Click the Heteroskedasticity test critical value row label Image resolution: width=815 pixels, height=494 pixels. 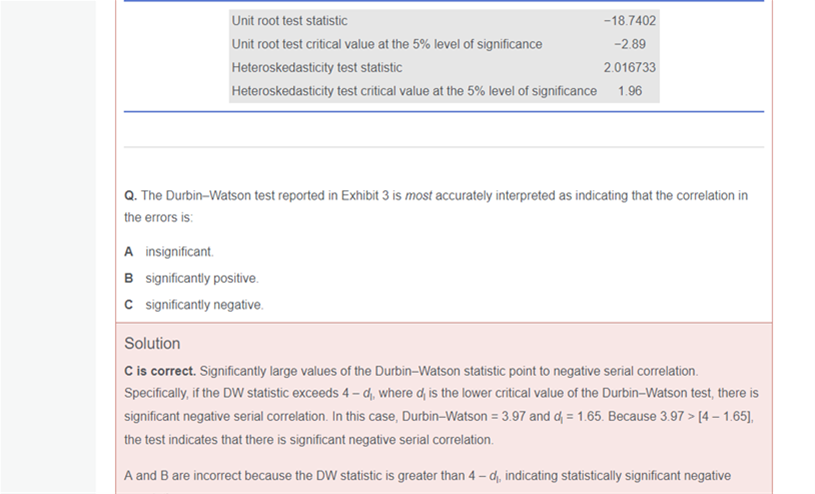(414, 91)
